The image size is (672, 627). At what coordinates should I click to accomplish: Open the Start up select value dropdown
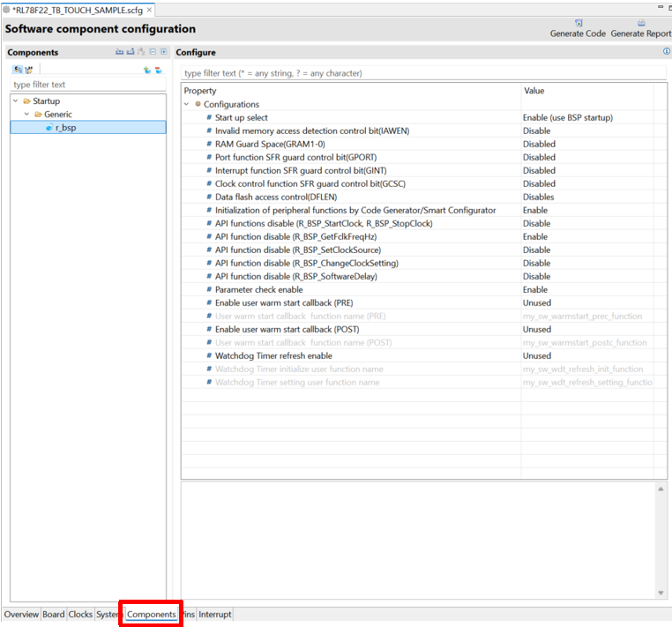[x=587, y=117]
